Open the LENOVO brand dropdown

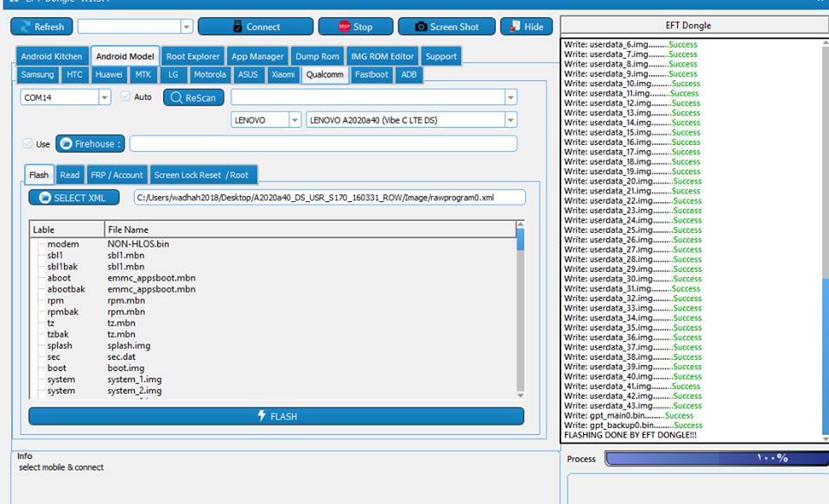coord(295,120)
